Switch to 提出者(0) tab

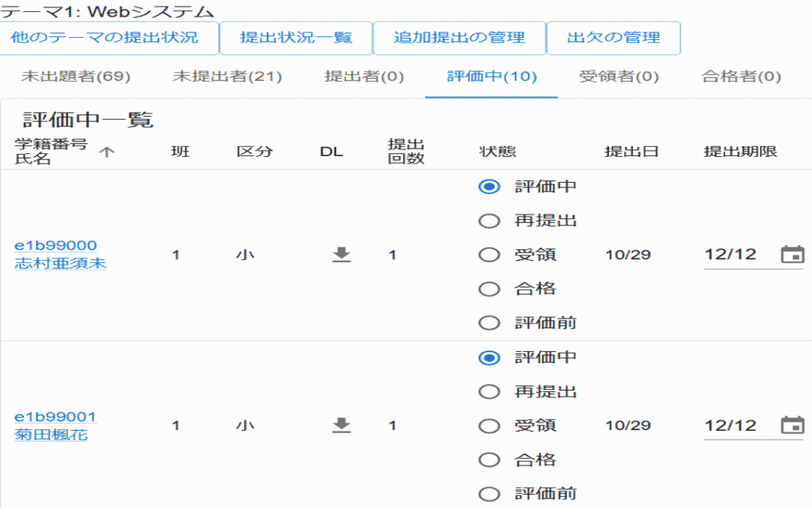click(364, 77)
